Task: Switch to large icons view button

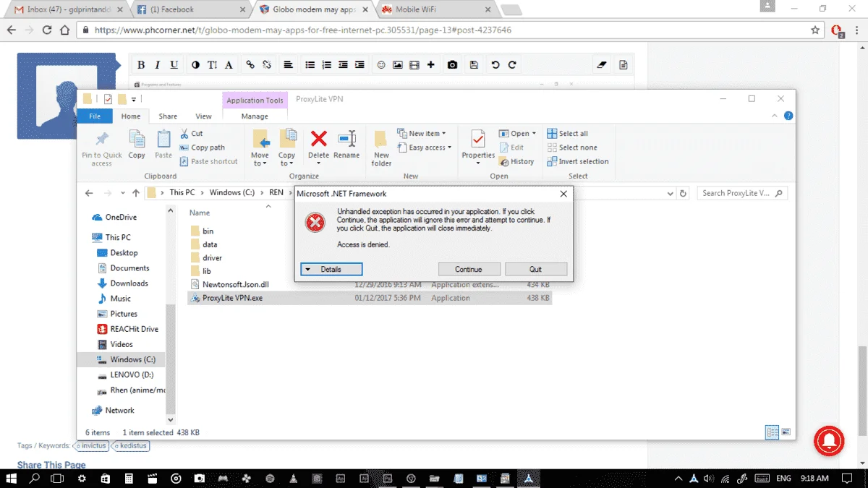Action: click(x=786, y=432)
